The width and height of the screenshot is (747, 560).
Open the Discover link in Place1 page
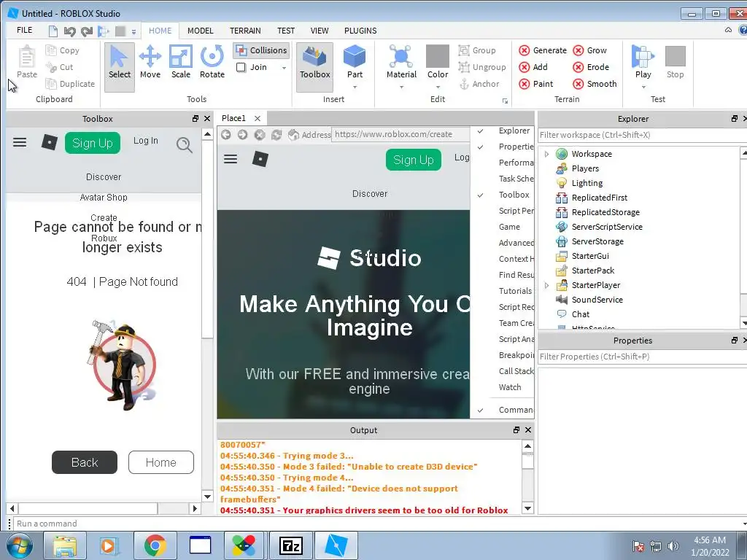click(370, 194)
